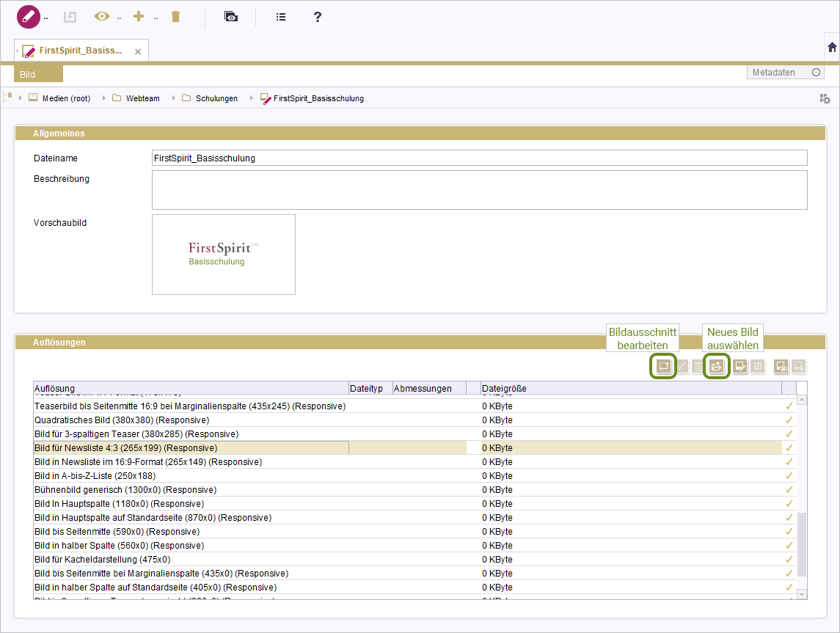
Task: Open help with the question mark icon
Action: coord(317,17)
